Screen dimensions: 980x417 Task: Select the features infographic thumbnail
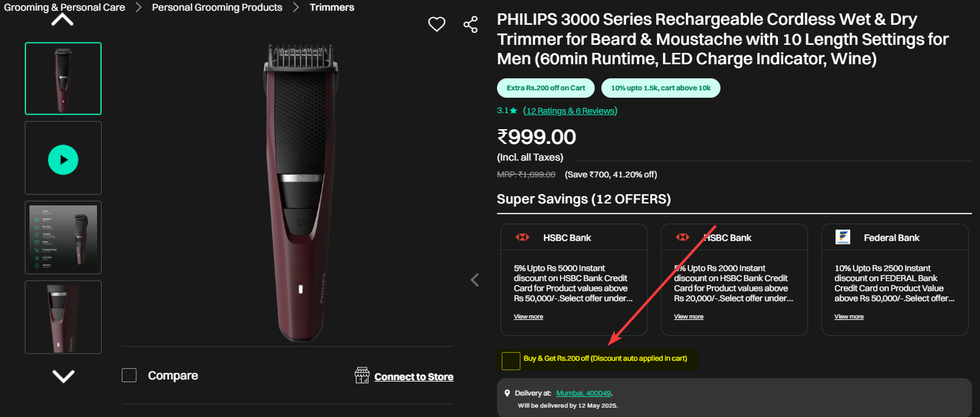coord(63,238)
